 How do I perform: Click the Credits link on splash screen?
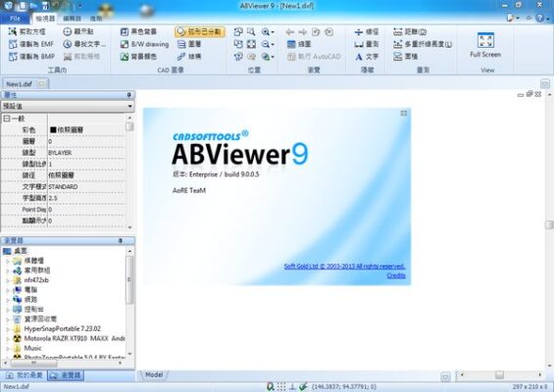click(396, 275)
